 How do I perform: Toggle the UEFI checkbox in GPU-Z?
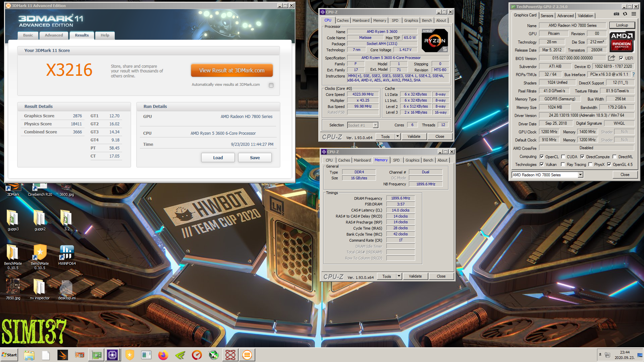tap(621, 58)
